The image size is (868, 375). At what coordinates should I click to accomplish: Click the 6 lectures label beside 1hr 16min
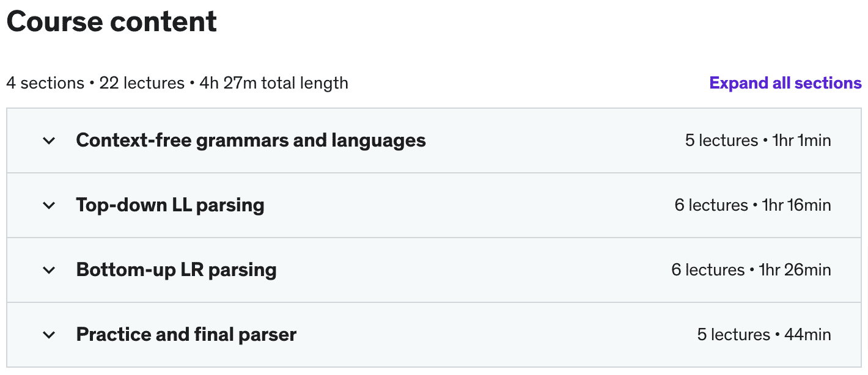tap(711, 205)
